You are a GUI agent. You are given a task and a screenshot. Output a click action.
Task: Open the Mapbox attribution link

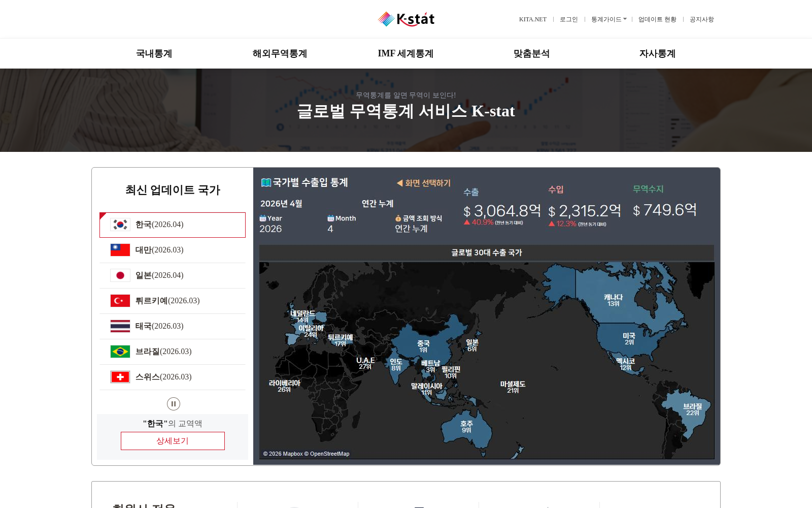pyautogui.click(x=283, y=454)
